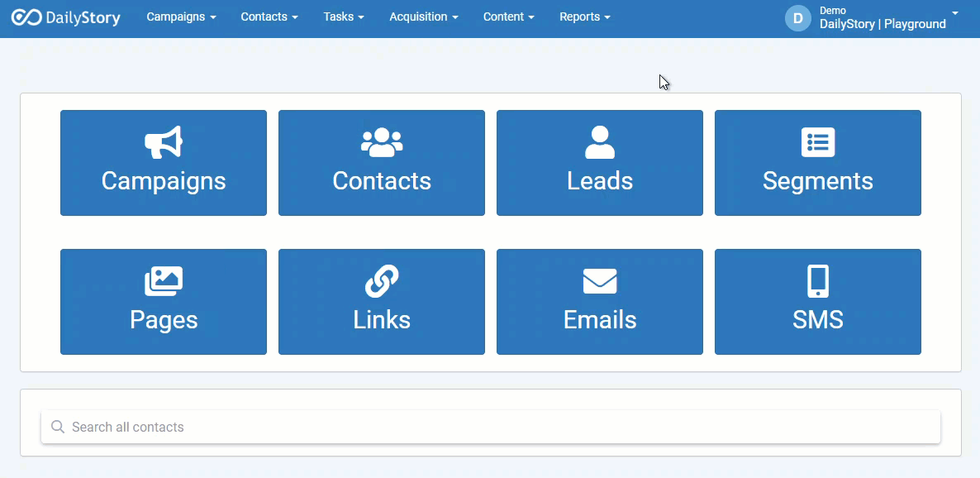Open the Emails tile label
980x478 pixels.
(599, 320)
